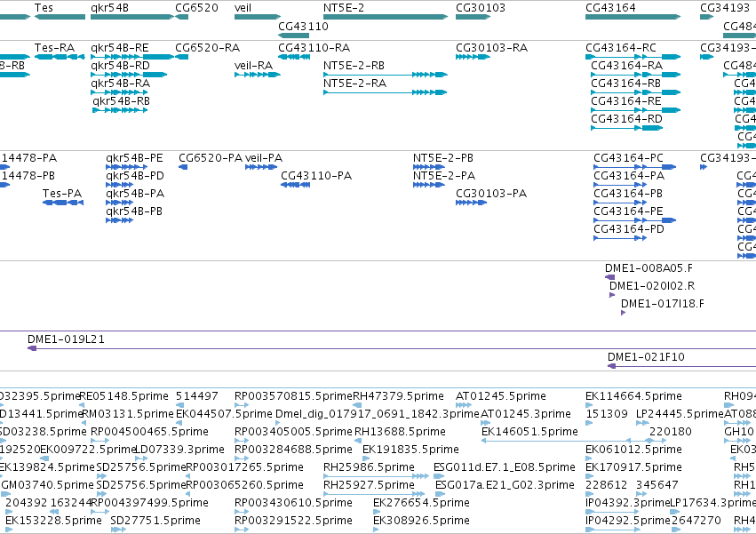Select the CG30103 gene label
The image size is (756, 534).
tap(481, 8)
